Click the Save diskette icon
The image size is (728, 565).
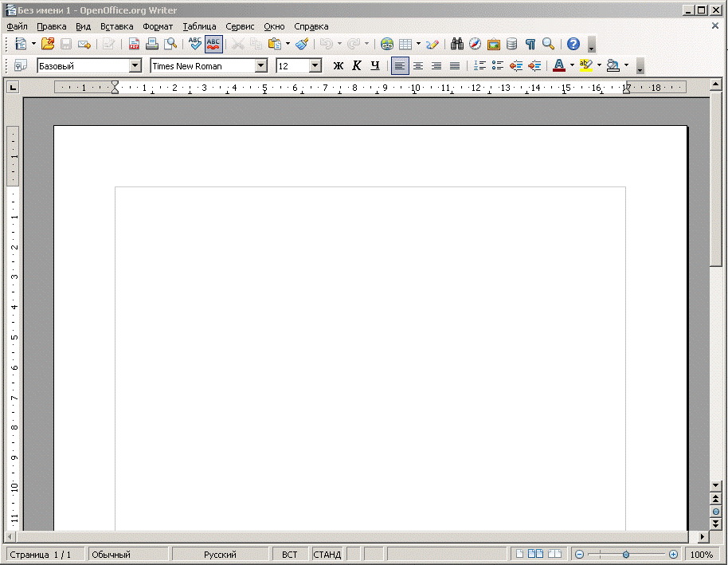[x=66, y=44]
